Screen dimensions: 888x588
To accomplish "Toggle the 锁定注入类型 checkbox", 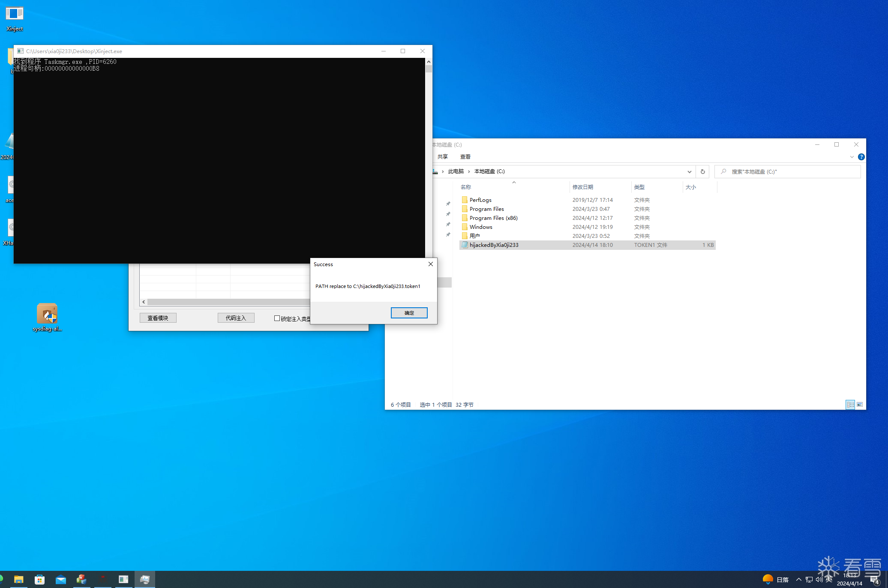I will tap(277, 318).
